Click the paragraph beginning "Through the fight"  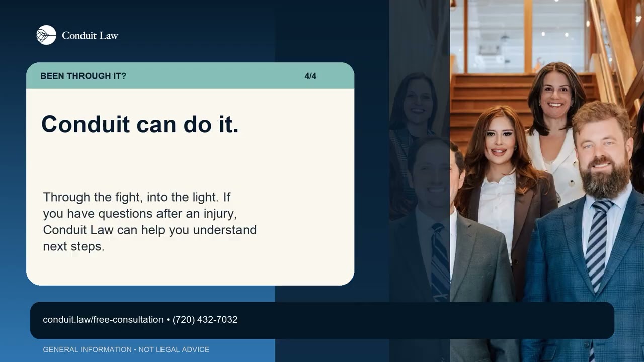tap(149, 222)
